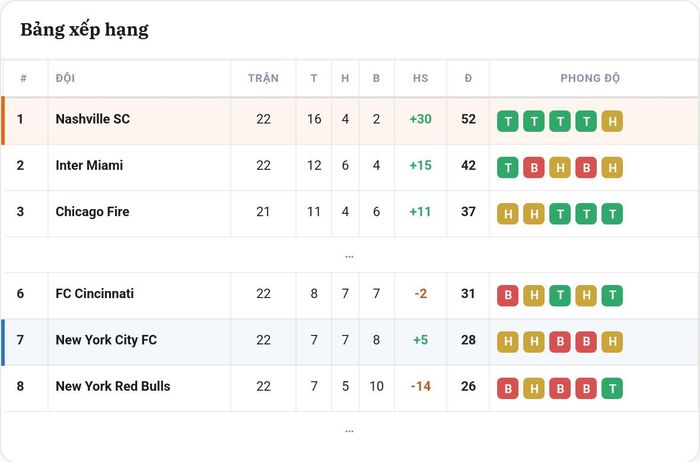Screen dimensions: 700x462
Task: Click New York Red Bulls' yellow H form badge
Action: (534, 388)
